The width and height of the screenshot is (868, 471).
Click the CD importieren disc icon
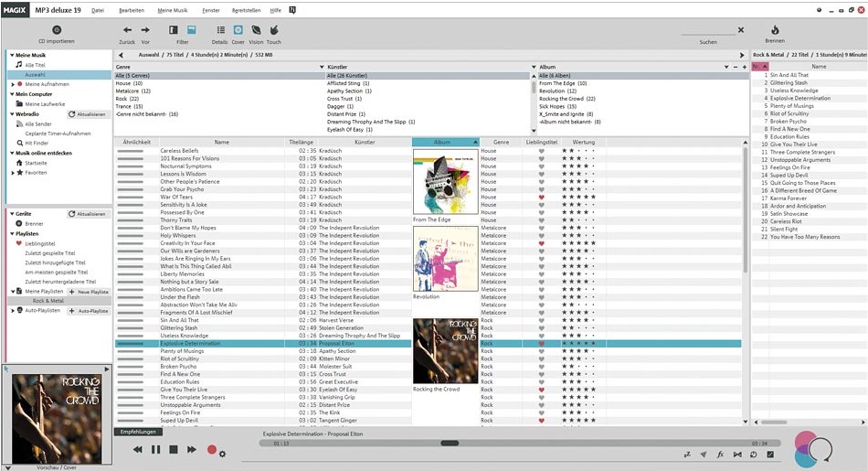pos(57,30)
